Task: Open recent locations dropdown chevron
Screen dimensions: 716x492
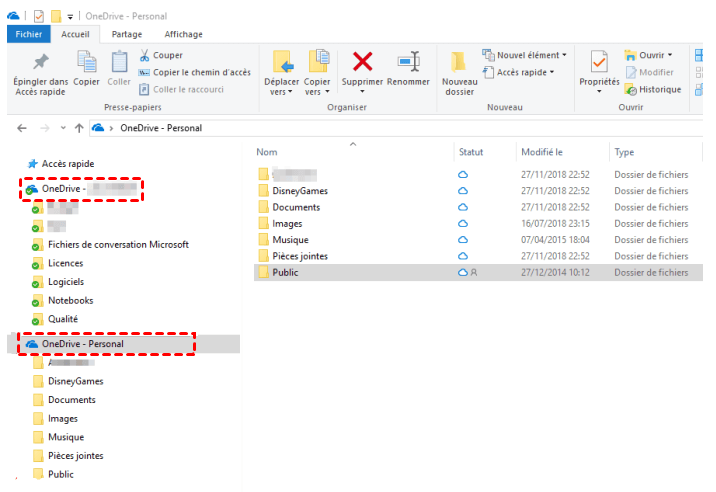Action: 63,128
